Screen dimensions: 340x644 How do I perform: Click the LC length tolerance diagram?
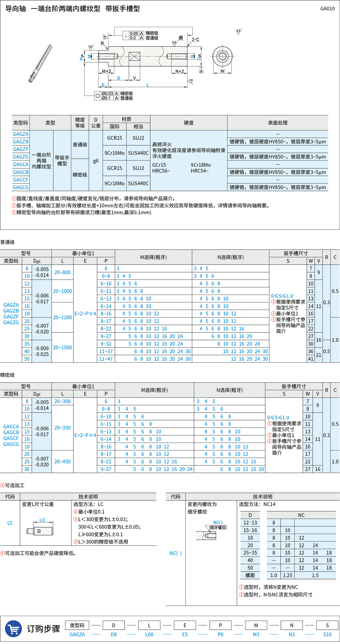(x=40, y=527)
